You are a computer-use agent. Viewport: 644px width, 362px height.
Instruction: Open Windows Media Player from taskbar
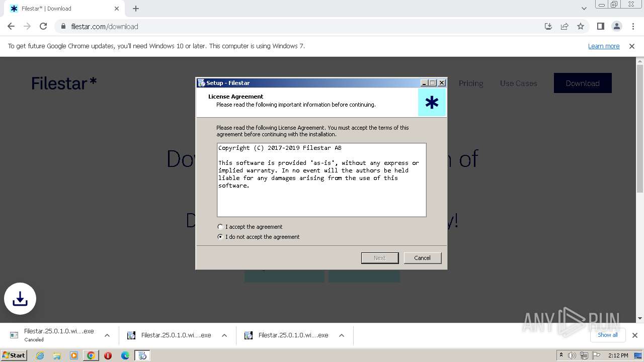click(74, 355)
